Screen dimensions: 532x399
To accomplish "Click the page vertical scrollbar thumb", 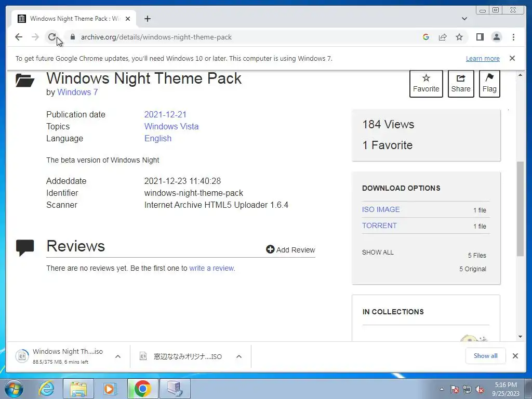I will coord(521,209).
